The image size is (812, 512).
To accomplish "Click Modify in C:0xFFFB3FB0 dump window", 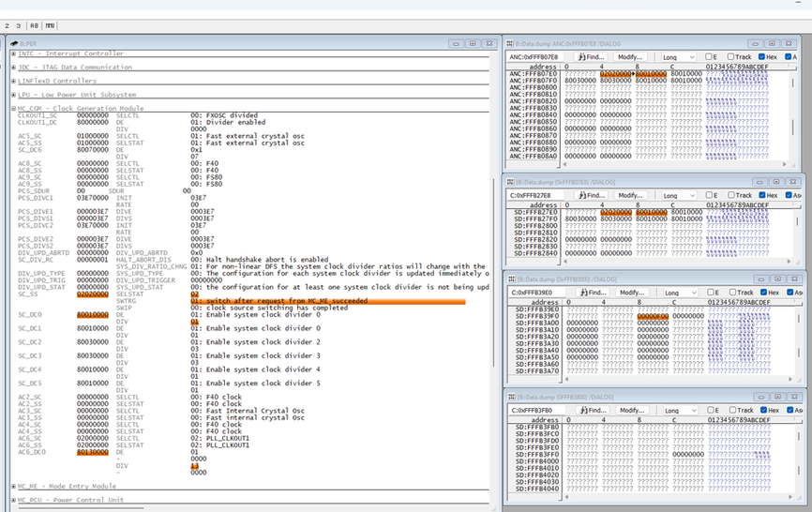I will [x=632, y=410].
